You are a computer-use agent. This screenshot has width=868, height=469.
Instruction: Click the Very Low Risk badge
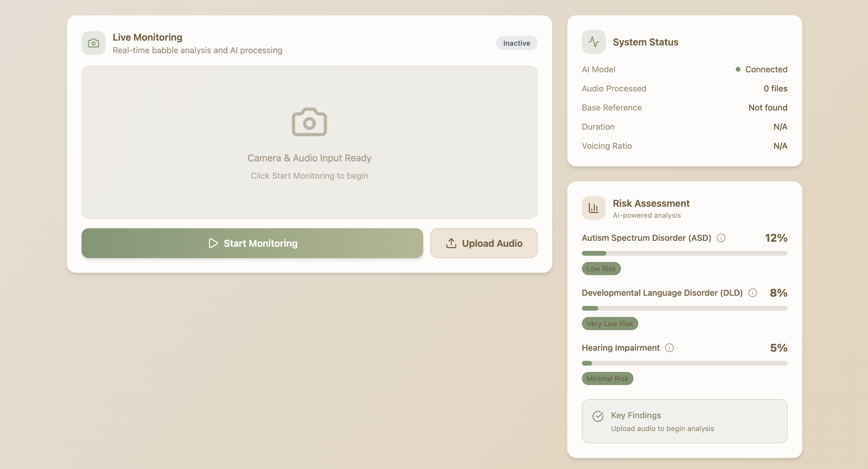pyautogui.click(x=610, y=324)
